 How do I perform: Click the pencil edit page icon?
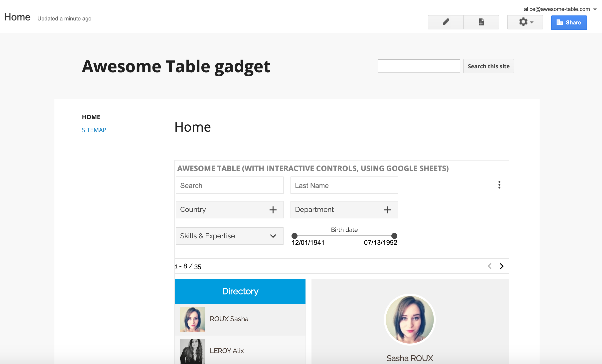point(446,22)
